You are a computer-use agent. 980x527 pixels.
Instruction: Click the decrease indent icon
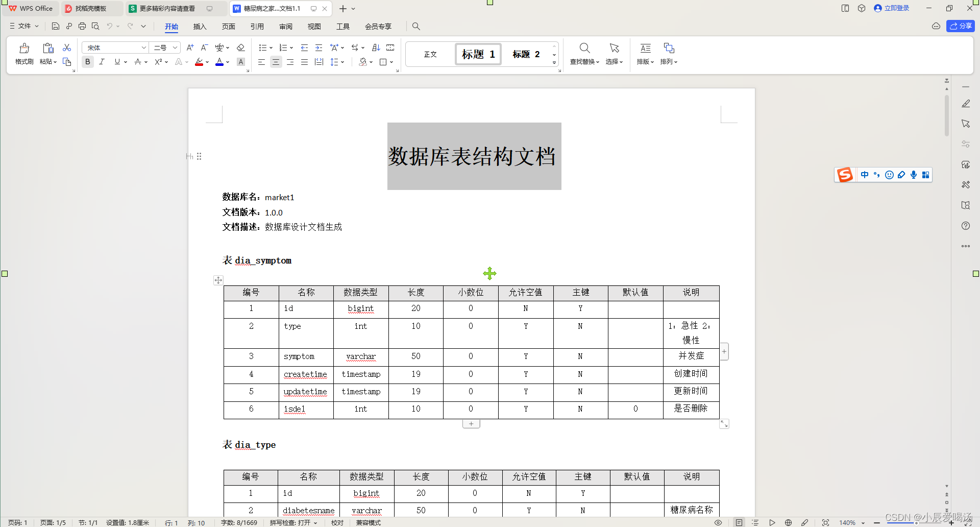(x=304, y=47)
